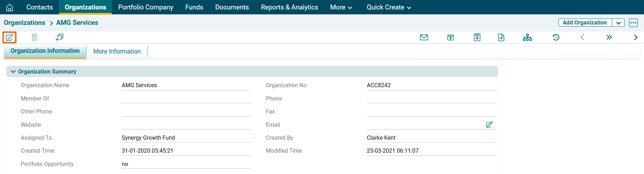The width and height of the screenshot is (644, 174).
Task: Edit the Email field using pencil icon
Action: (489, 125)
